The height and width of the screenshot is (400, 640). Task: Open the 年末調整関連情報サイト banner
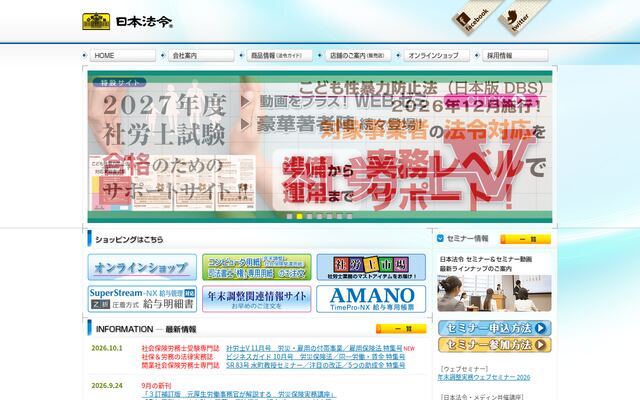(x=257, y=299)
